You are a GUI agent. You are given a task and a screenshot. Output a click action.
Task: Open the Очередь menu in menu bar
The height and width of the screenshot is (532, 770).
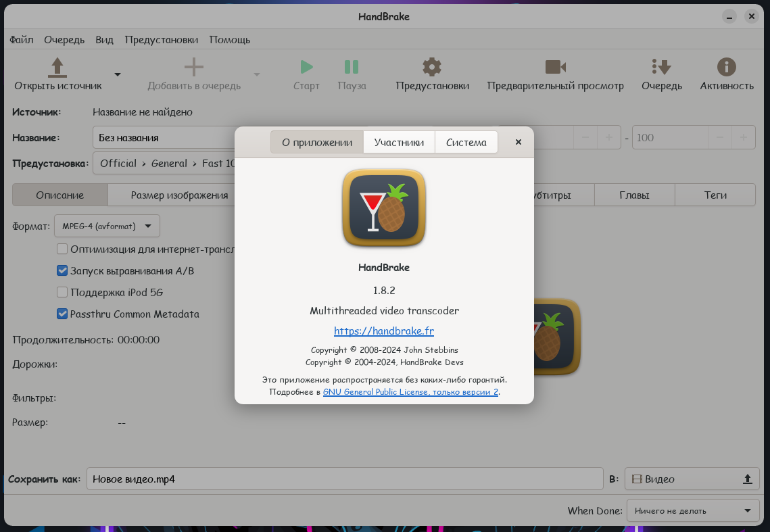pyautogui.click(x=64, y=40)
